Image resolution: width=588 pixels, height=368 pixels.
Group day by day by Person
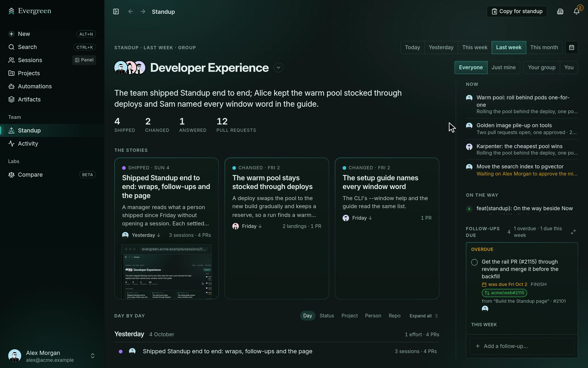373,316
